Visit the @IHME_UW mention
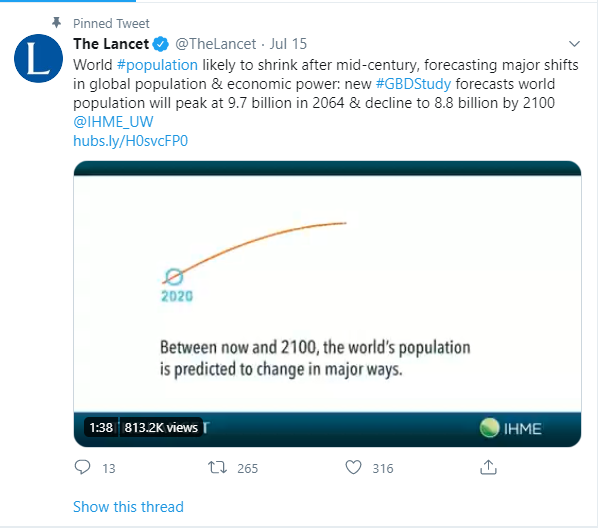 [112, 122]
